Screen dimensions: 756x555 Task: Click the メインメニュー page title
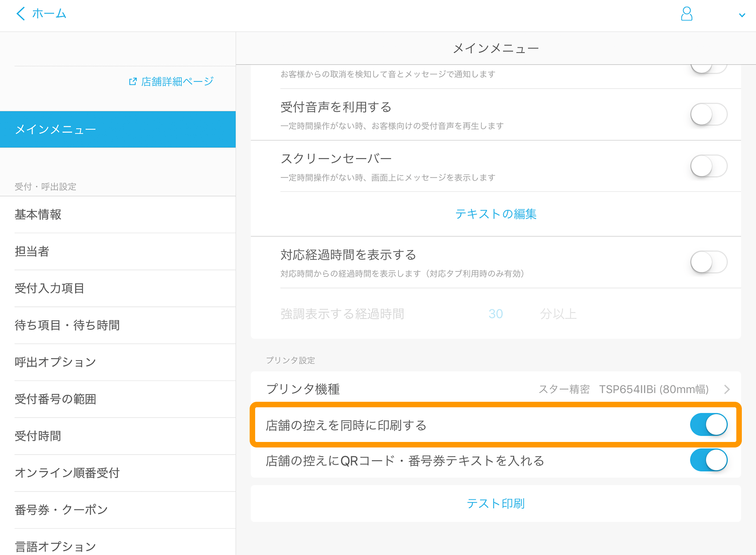496,48
